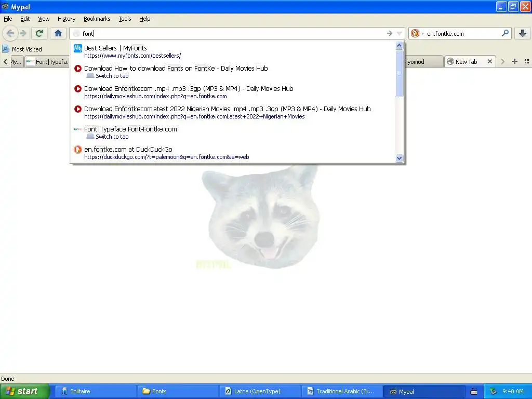Click the on-screen keyboard tray icon
532x399 pixels.
tap(474, 392)
